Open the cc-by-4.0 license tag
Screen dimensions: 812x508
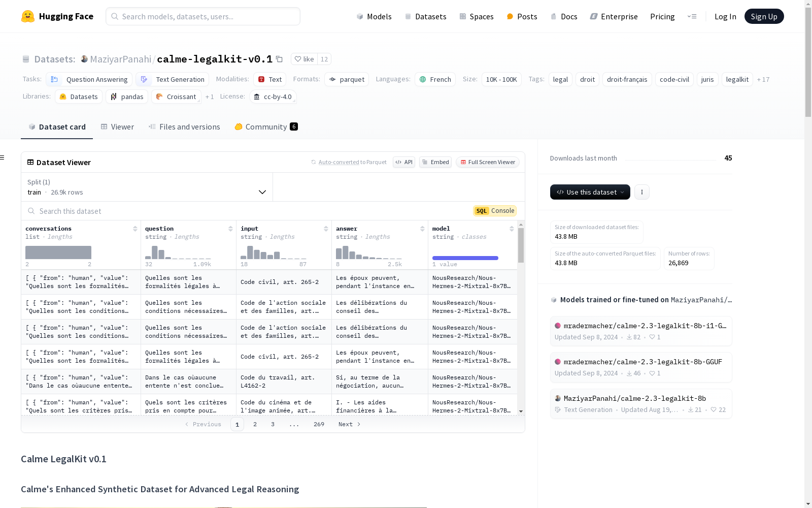point(273,97)
